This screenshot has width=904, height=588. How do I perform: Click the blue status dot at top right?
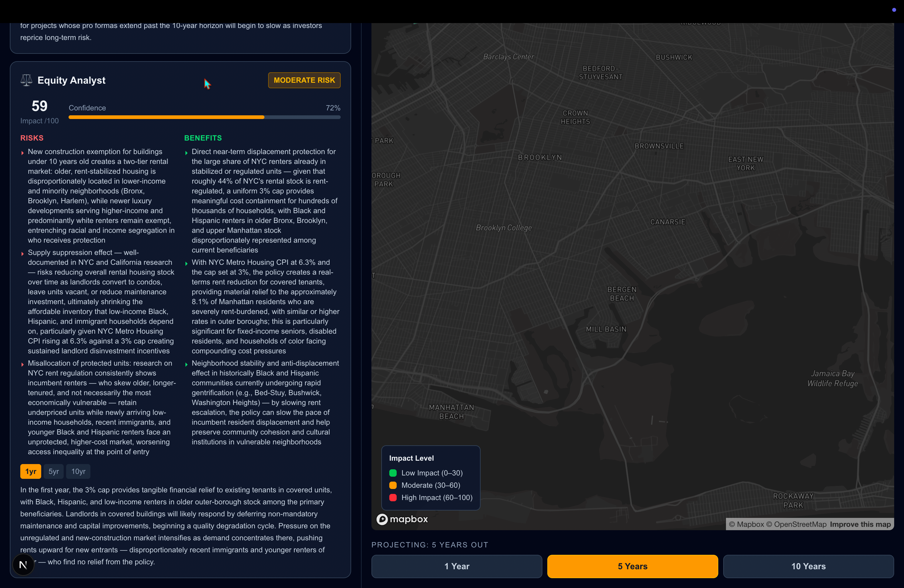894,10
